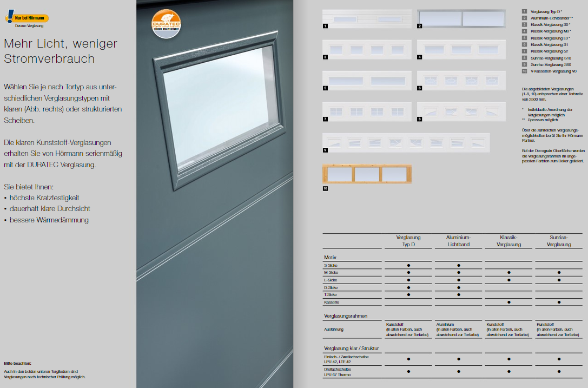Viewport: 588px width, 388px height.
Task: Click legend entry 'Aluminium-Lichtbänder'
Action: click(552, 18)
